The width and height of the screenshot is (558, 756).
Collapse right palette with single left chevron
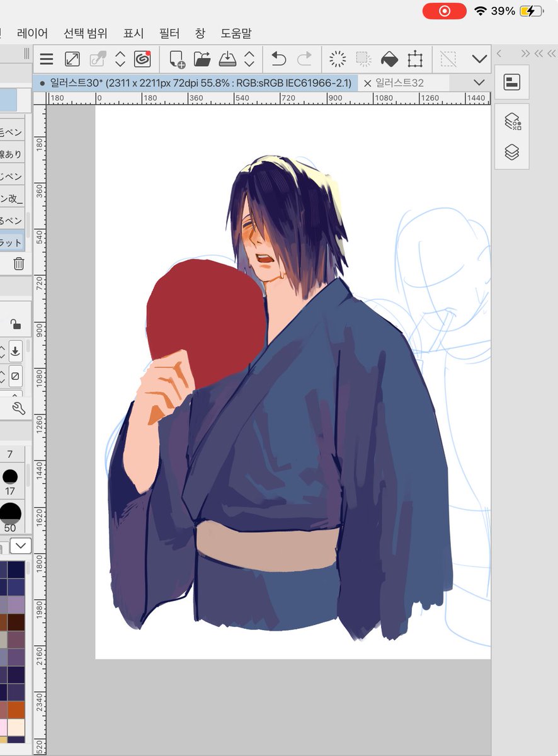(499, 54)
